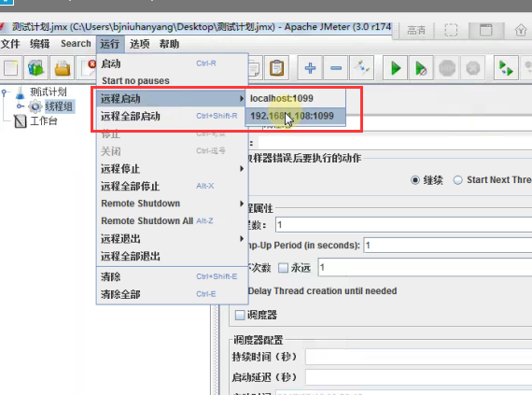
Task: Click the Close file icon with red X
Action: [89, 67]
